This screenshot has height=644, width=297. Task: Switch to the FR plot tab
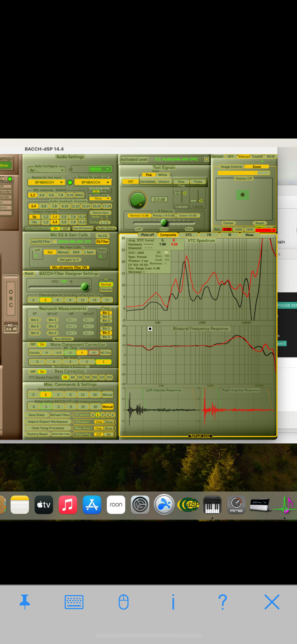209,235
